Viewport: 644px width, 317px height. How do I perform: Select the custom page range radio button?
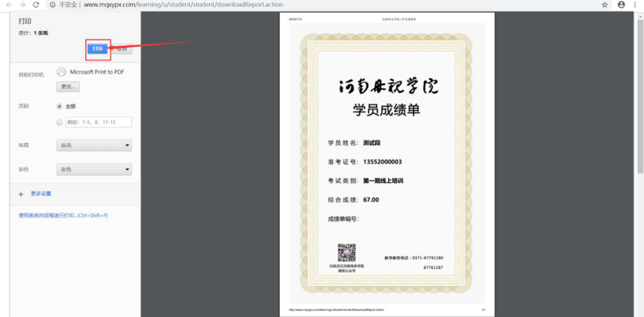(x=60, y=122)
